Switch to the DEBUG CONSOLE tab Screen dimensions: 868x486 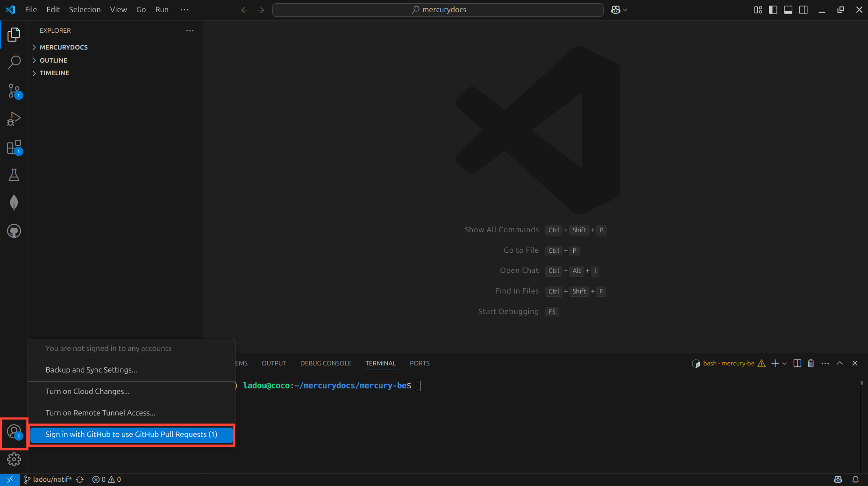(326, 363)
